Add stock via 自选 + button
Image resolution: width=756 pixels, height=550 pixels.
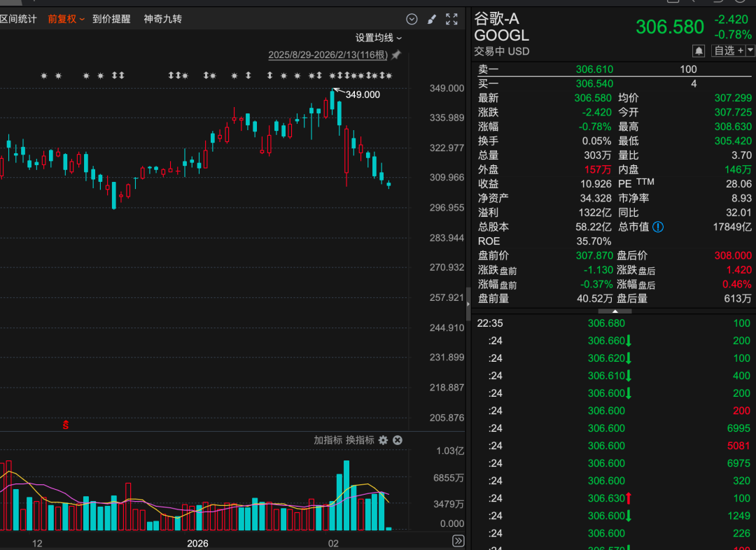click(729, 50)
